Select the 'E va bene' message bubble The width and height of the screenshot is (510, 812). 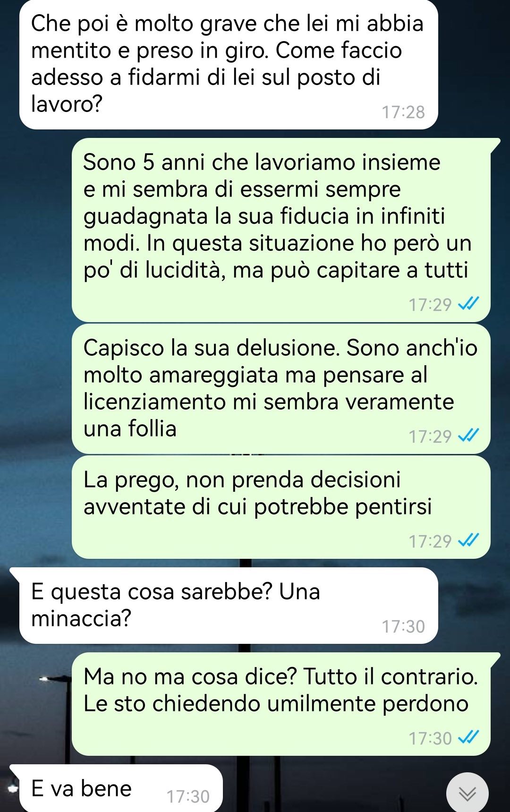tap(116, 788)
